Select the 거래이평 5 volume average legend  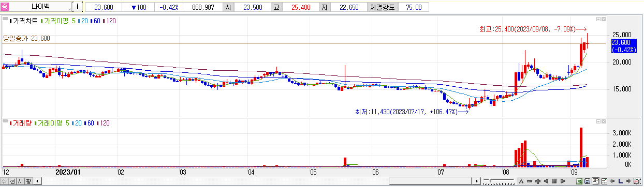click(51, 123)
